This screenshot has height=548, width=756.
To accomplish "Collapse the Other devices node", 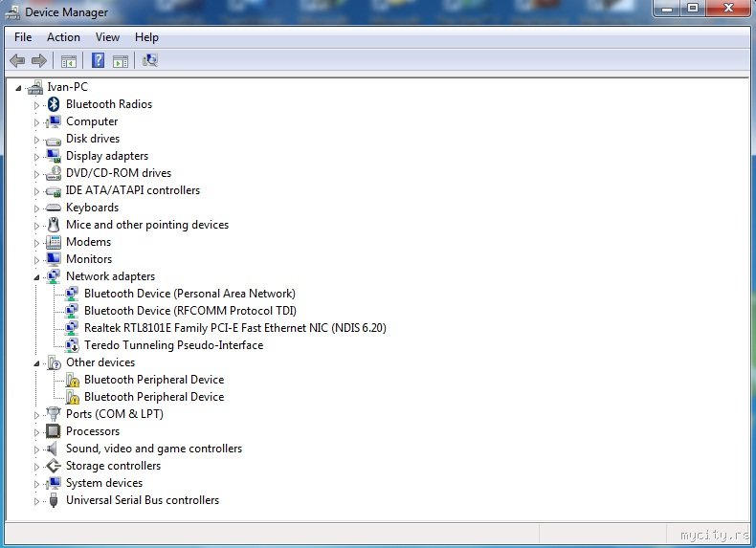I will click(x=36, y=363).
